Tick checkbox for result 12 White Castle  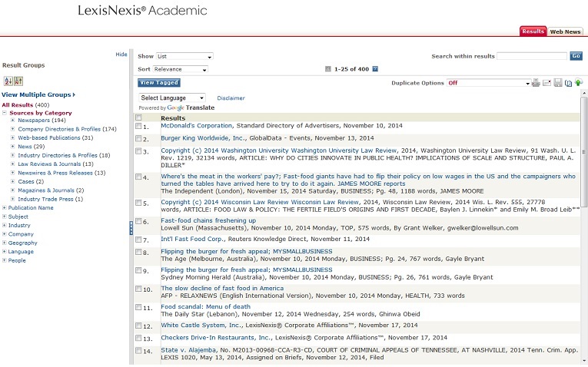point(138,326)
